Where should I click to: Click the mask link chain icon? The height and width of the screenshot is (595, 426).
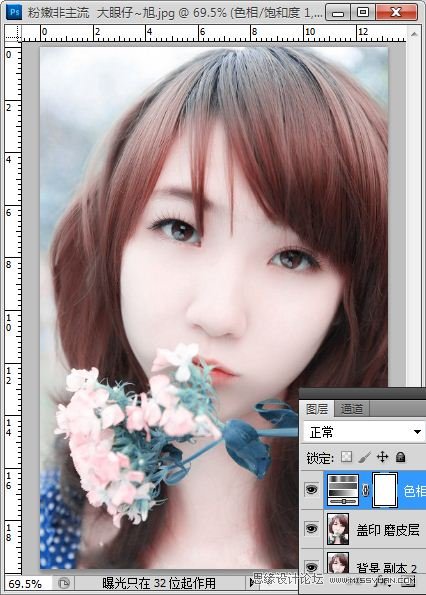(x=366, y=490)
